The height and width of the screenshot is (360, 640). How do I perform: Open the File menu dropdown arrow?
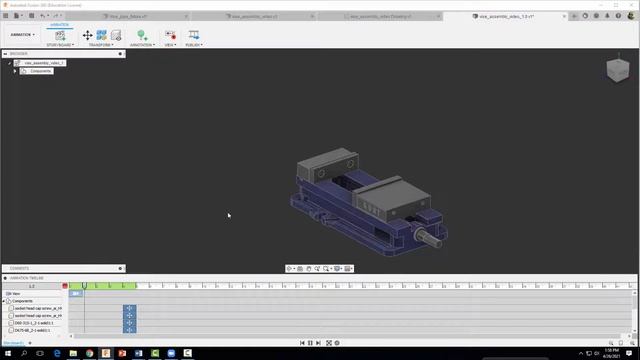point(21,16)
